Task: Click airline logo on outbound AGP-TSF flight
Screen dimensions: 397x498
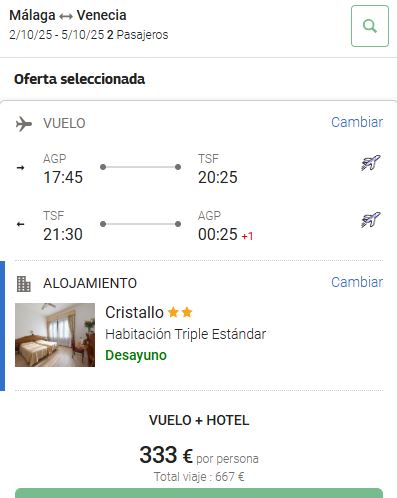Action: coord(371,163)
